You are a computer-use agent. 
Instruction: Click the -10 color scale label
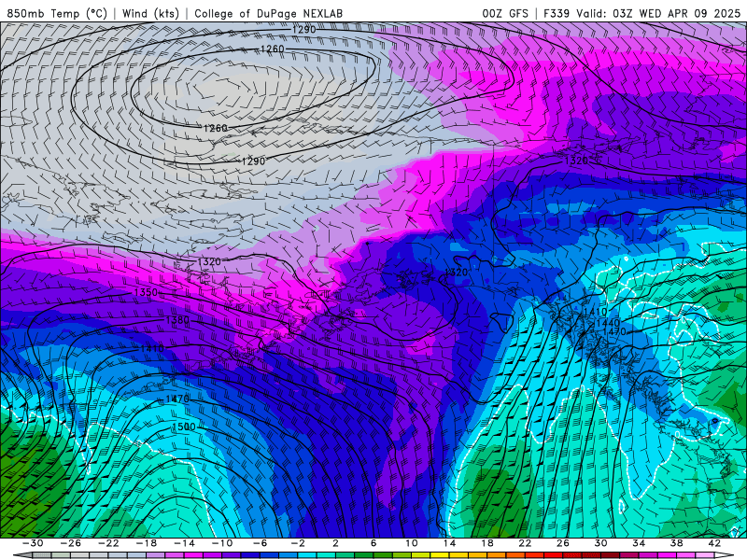tap(221, 543)
